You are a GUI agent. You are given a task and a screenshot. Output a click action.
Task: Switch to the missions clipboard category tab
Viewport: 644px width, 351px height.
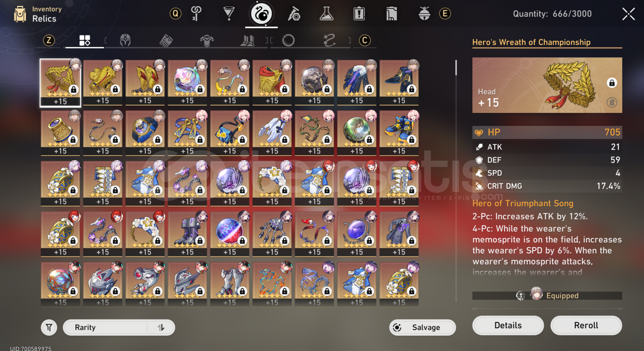coord(359,14)
